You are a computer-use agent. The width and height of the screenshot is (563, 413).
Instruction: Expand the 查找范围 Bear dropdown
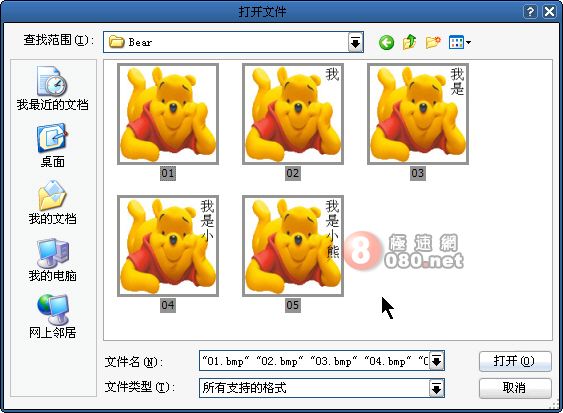[x=355, y=42]
